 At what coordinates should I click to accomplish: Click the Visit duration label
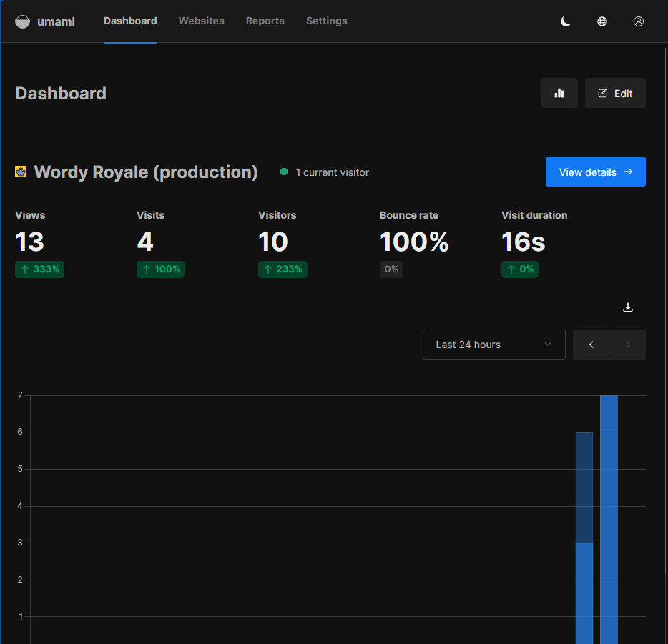coord(534,215)
